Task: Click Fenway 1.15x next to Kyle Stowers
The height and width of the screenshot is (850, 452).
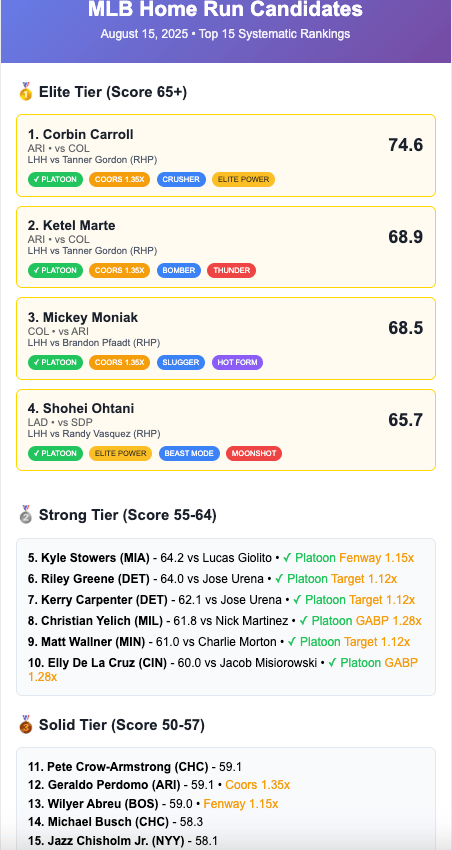Action: click(x=377, y=557)
